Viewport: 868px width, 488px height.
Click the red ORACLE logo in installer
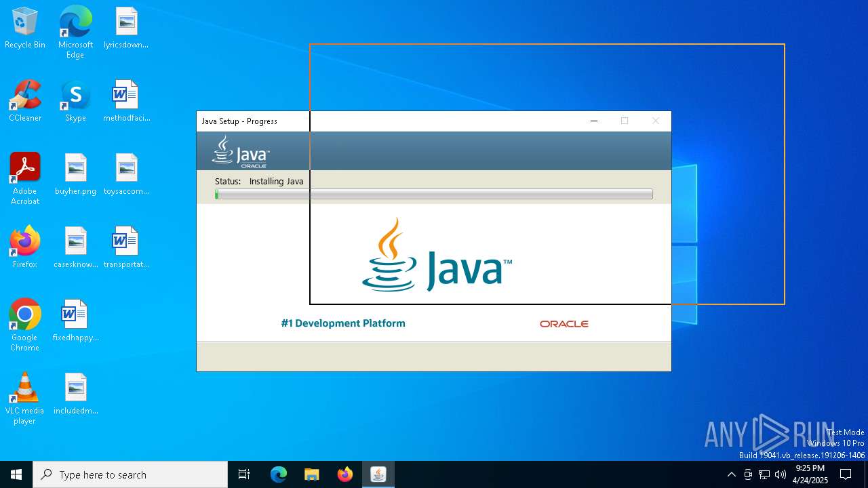tap(564, 324)
